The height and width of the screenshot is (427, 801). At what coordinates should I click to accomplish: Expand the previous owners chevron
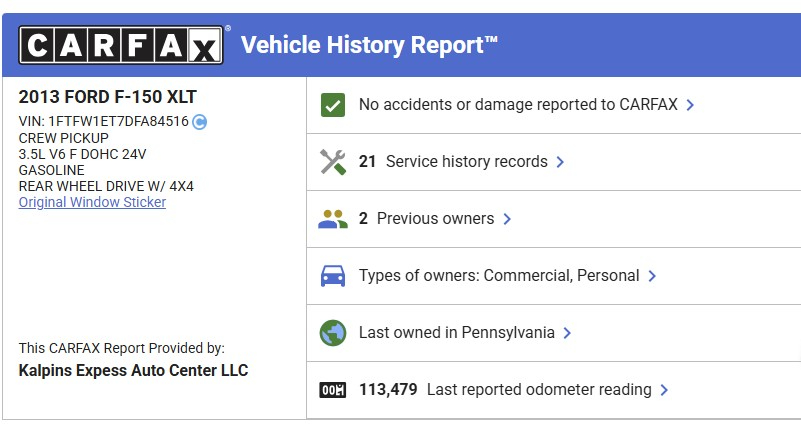coord(507,219)
